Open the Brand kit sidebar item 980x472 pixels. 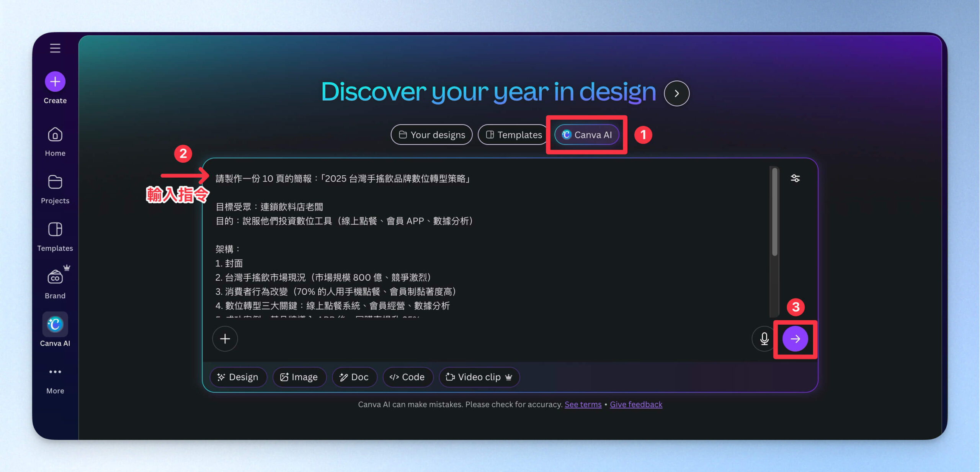(55, 284)
